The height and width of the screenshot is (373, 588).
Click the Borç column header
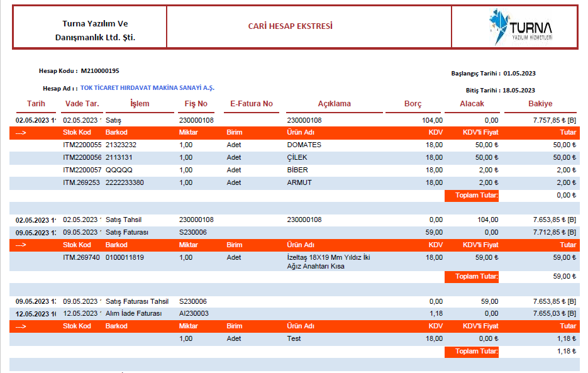coord(413,104)
